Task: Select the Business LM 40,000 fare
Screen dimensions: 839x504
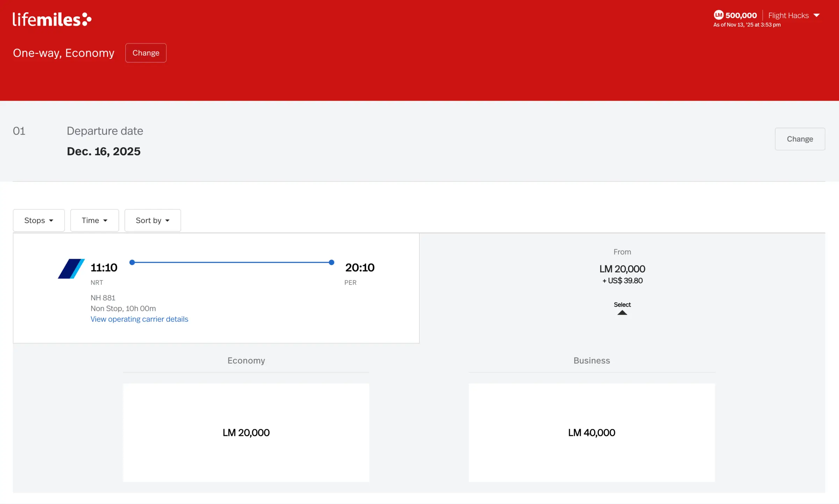Action: tap(591, 432)
